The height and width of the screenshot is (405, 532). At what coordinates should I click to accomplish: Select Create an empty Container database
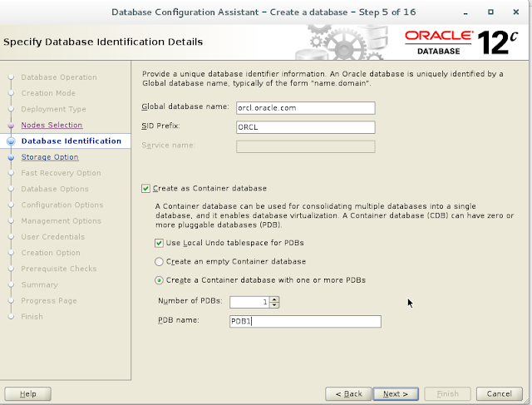(x=159, y=262)
